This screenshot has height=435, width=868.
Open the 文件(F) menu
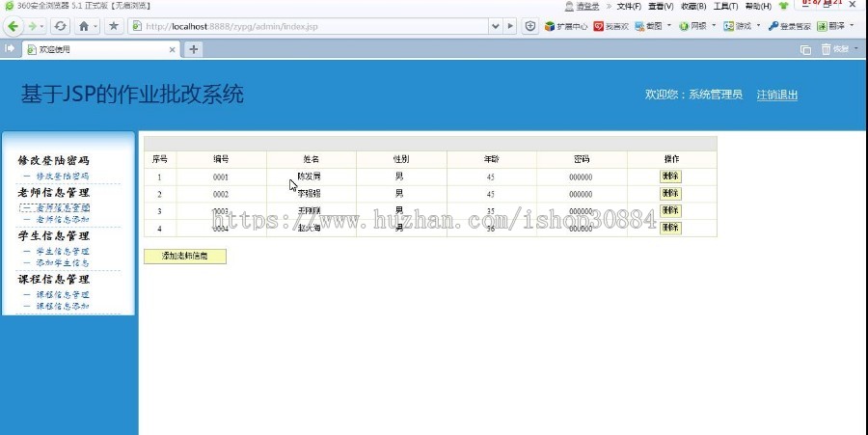click(x=629, y=6)
